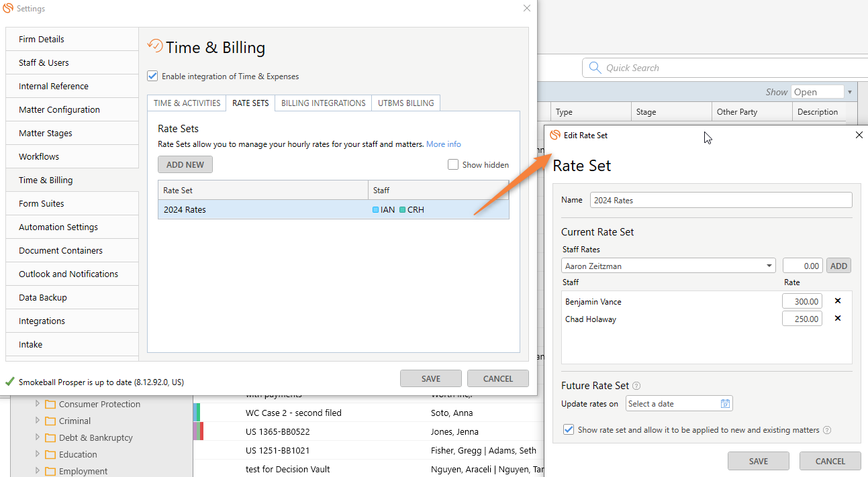Open Staff & Users settings section
This screenshot has height=477, width=868.
click(x=72, y=62)
